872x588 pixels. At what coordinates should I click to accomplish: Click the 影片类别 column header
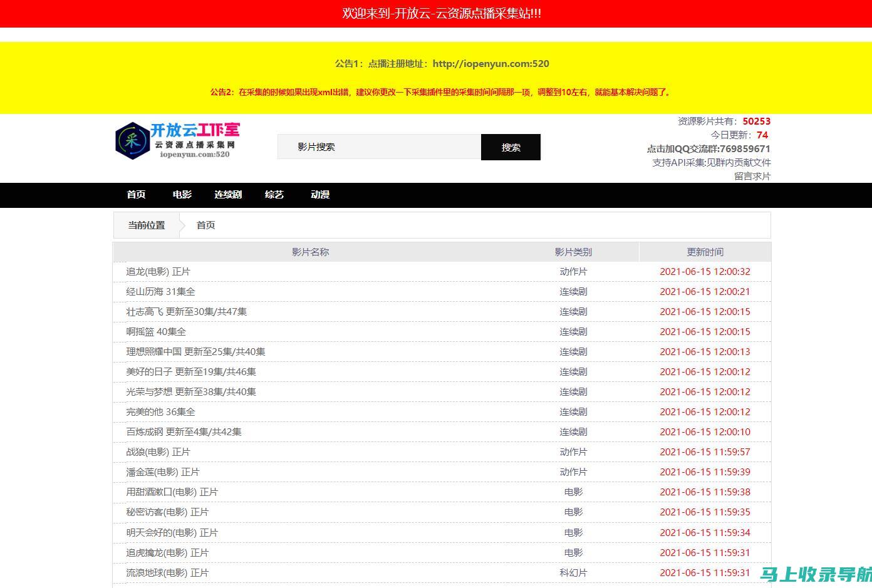(573, 252)
